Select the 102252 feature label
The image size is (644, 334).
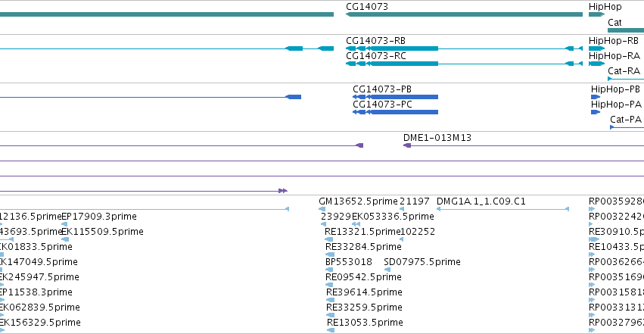coord(417,232)
